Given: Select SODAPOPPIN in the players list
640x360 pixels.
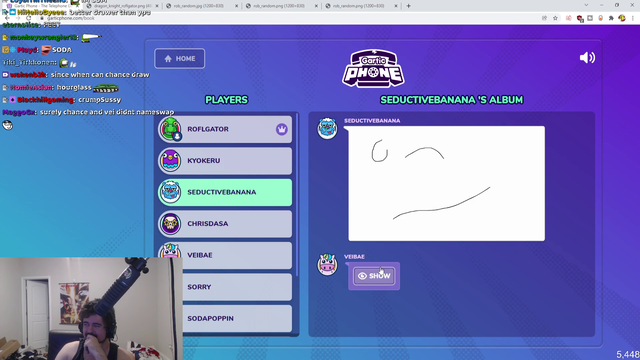Looking at the screenshot, I should tap(237, 318).
